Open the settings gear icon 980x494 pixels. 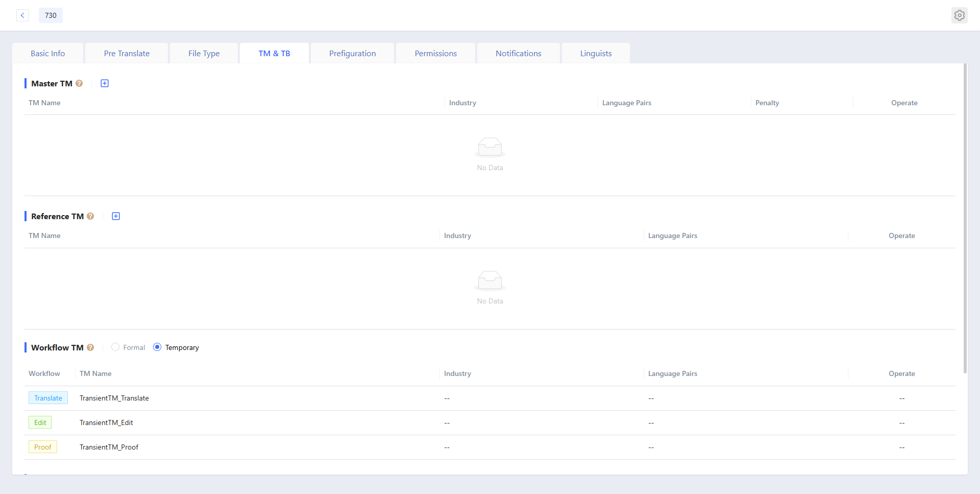(x=960, y=15)
